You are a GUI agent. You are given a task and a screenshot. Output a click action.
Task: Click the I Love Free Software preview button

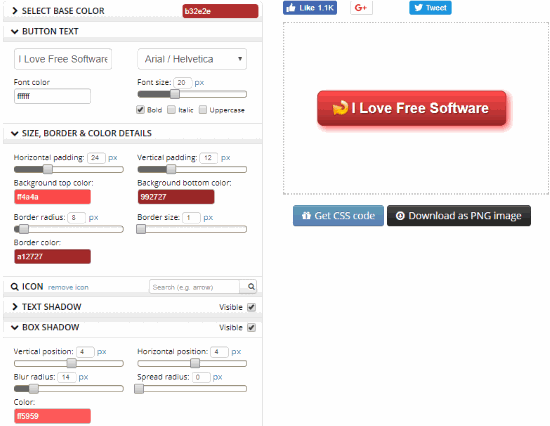click(x=411, y=108)
